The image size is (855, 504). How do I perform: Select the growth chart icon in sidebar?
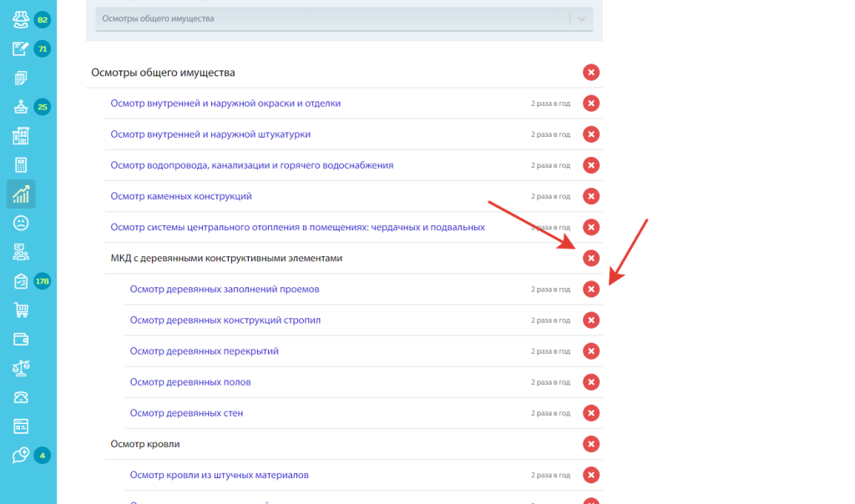click(21, 194)
